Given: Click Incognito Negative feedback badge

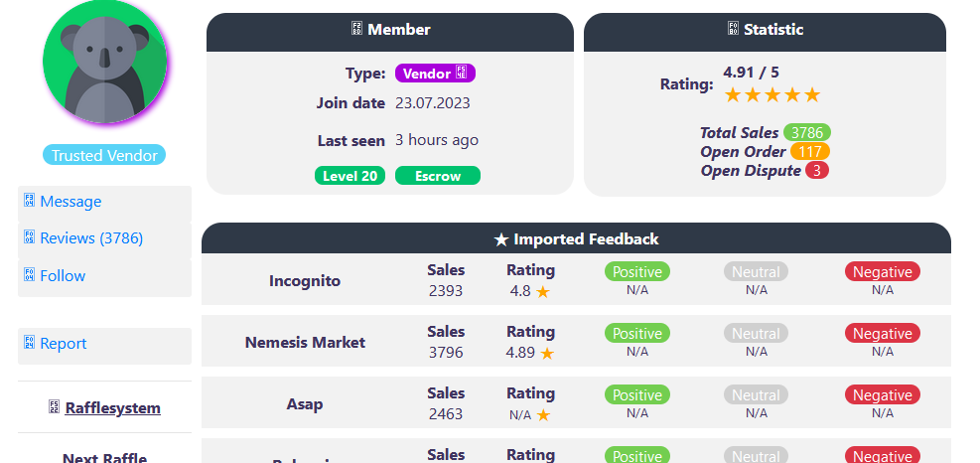Looking at the screenshot, I should pyautogui.click(x=883, y=271).
